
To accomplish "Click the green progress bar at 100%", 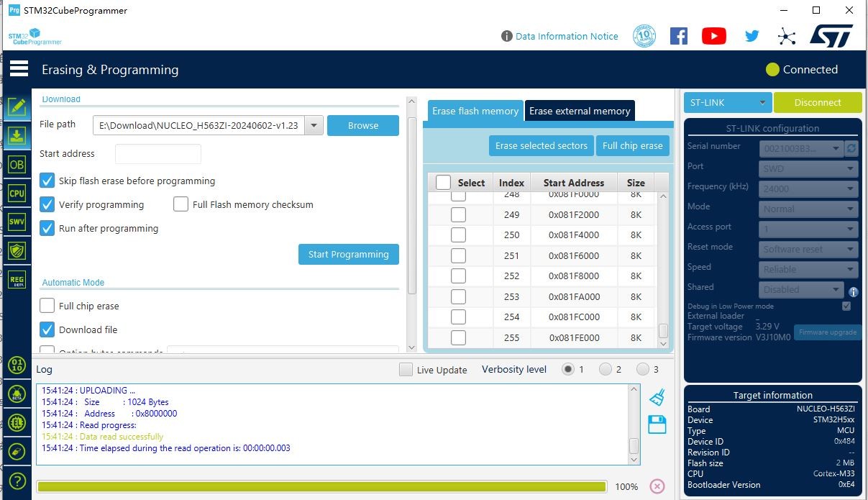I will click(321, 486).
